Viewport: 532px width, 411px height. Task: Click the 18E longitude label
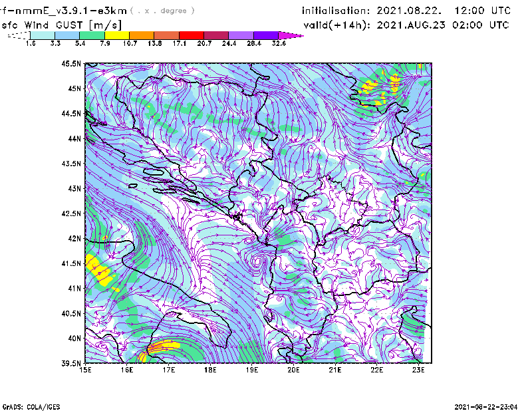(x=210, y=370)
